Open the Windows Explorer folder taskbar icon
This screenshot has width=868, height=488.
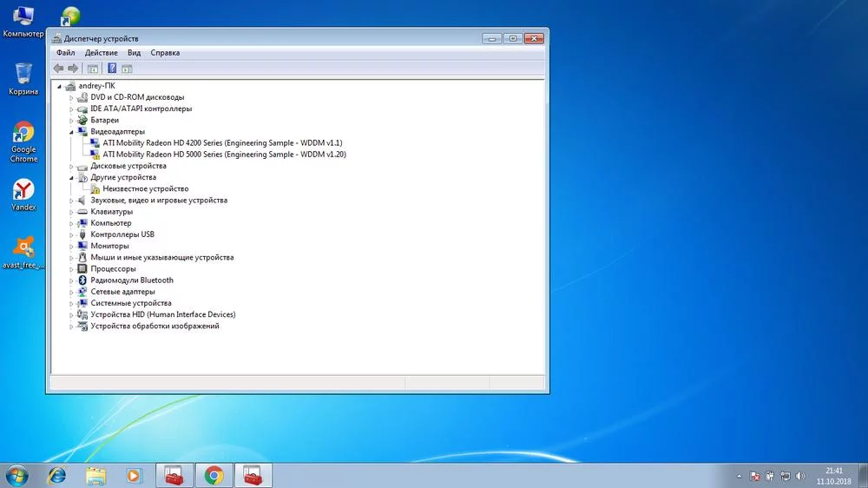click(95, 476)
